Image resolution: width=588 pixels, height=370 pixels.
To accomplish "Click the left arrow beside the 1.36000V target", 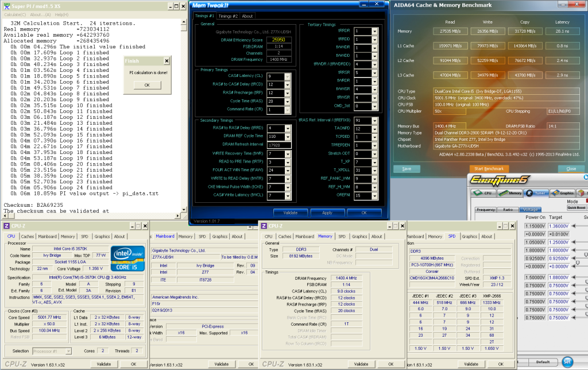I will click(x=574, y=226).
